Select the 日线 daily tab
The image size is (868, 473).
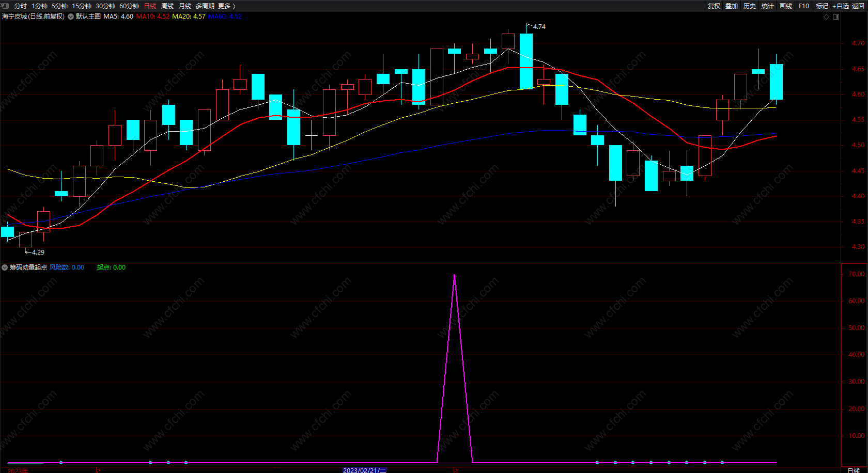click(150, 6)
